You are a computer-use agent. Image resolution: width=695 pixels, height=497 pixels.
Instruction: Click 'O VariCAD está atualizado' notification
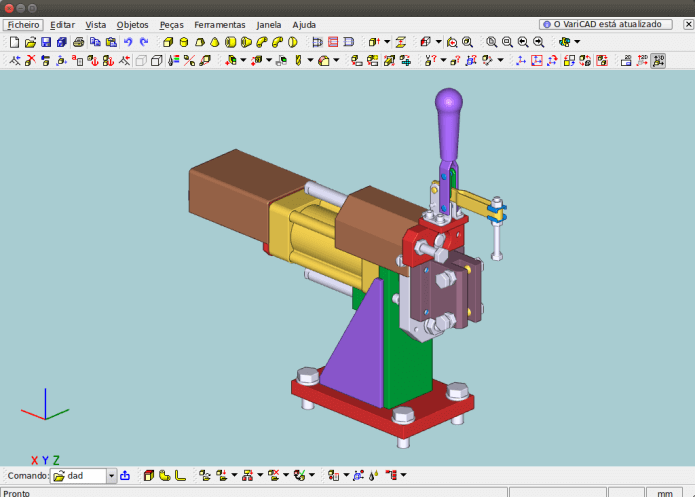(x=605, y=24)
